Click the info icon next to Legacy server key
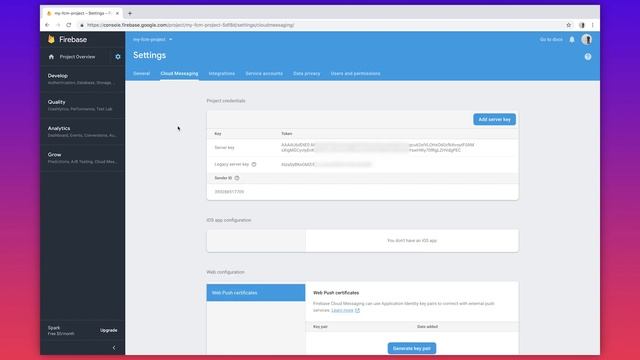Viewport: 640px width, 360px height. 254,164
